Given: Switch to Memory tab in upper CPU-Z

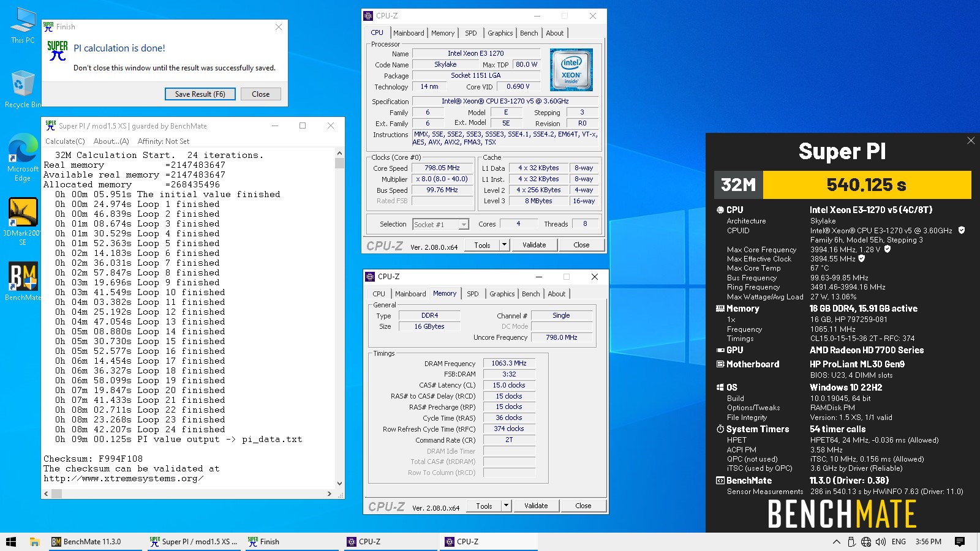Looking at the screenshot, I should coord(443,33).
